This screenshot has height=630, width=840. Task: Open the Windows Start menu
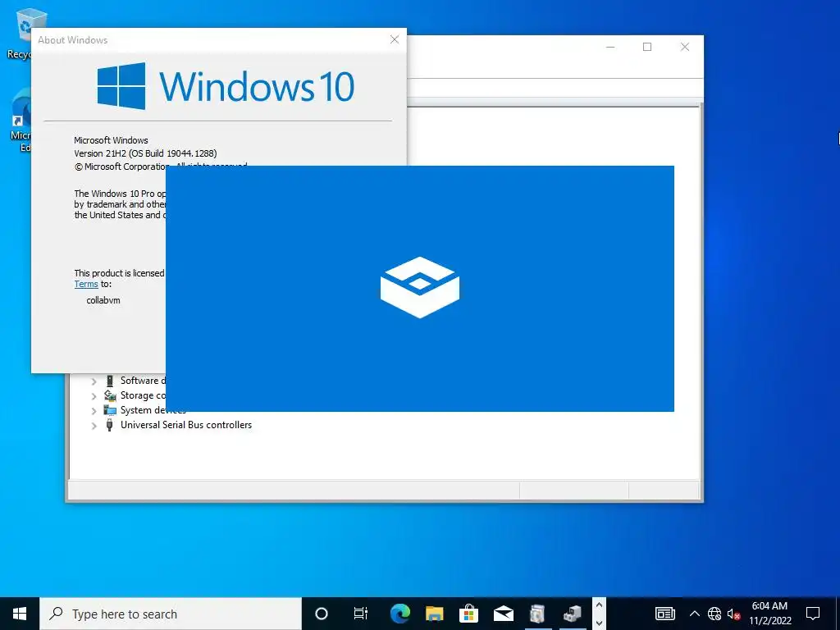20,614
